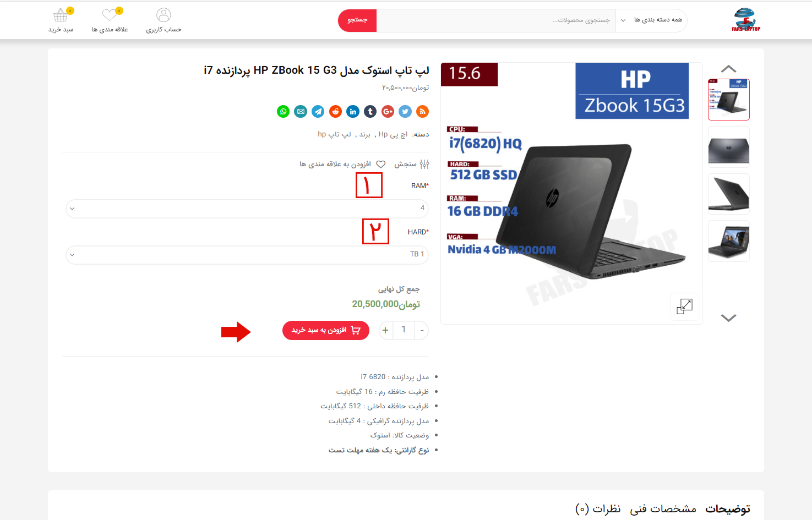Click the product search input field
Viewport: 812px width, 520px height.
tap(496, 20)
